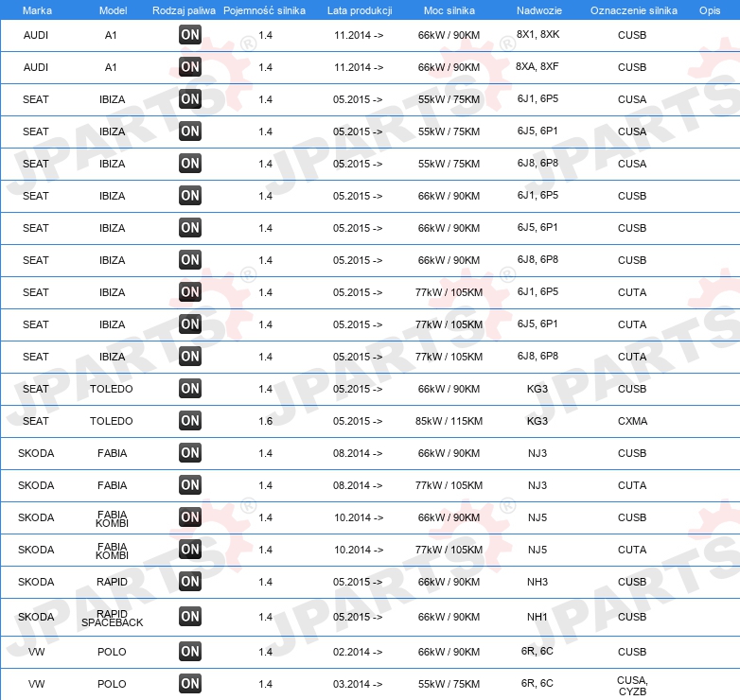Screen dimensions: 740x700
Task: Click the 1.6 engine capacity cell
Action: click(266, 421)
